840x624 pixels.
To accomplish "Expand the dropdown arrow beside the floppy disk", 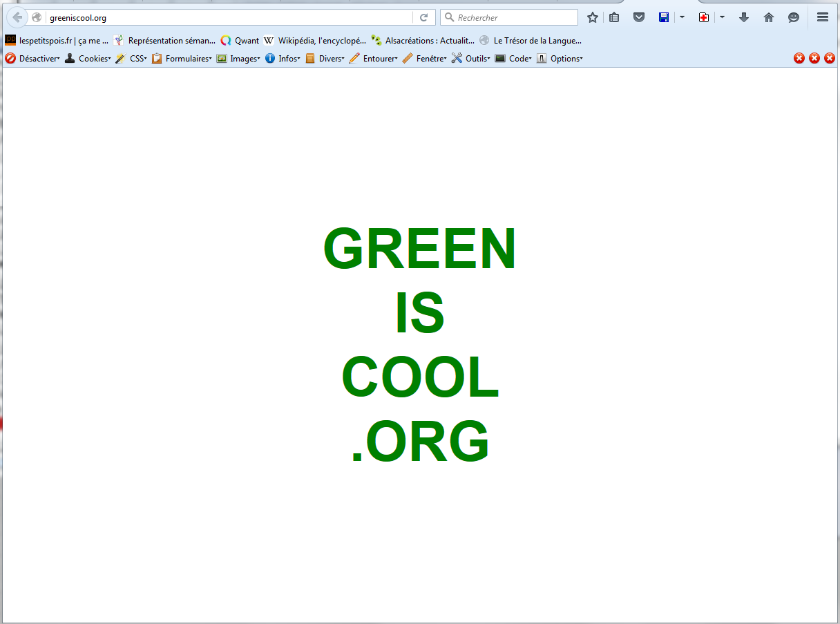I will point(682,17).
